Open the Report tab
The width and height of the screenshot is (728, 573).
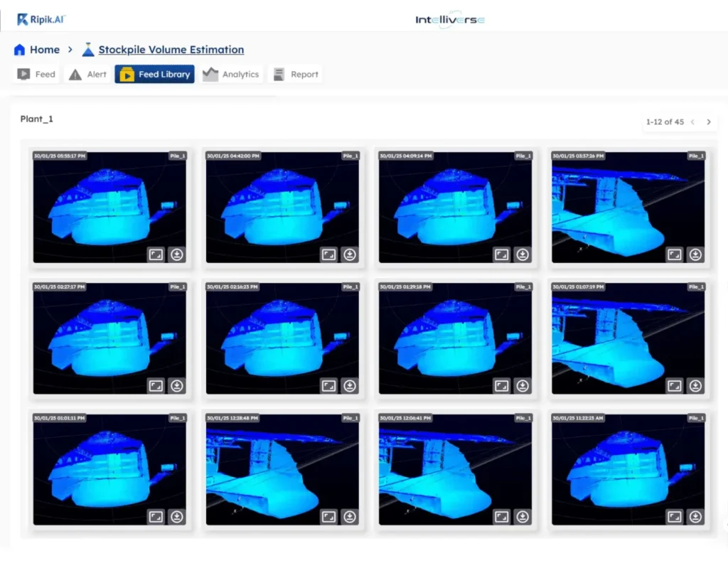pyautogui.click(x=296, y=74)
